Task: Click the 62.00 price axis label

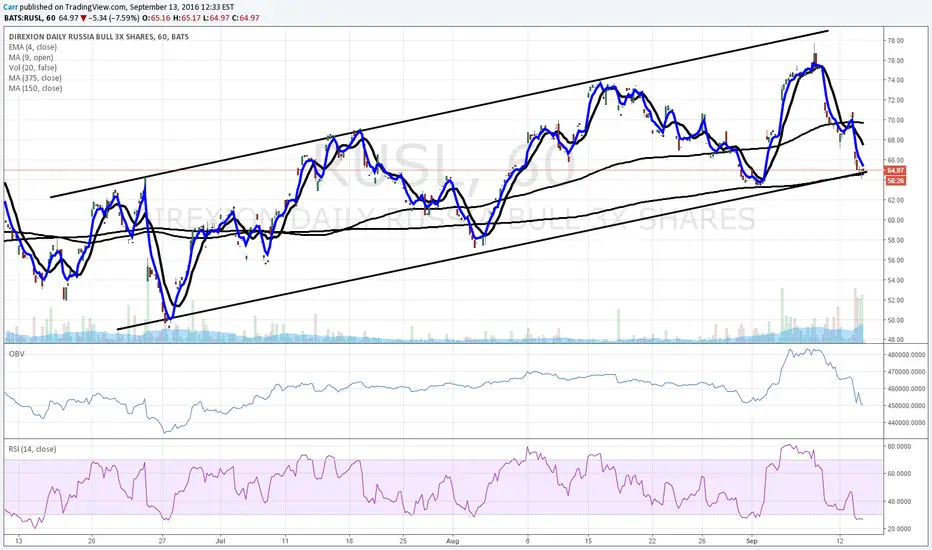Action: pyautogui.click(x=896, y=200)
